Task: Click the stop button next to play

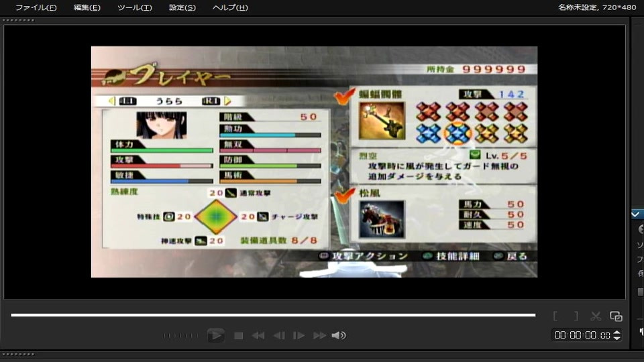Action: 238,336
